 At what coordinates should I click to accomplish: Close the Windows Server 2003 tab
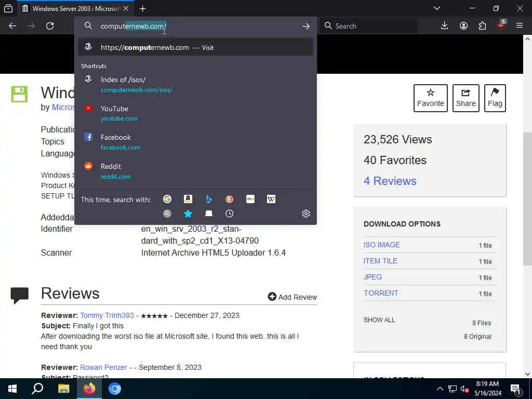click(x=126, y=8)
